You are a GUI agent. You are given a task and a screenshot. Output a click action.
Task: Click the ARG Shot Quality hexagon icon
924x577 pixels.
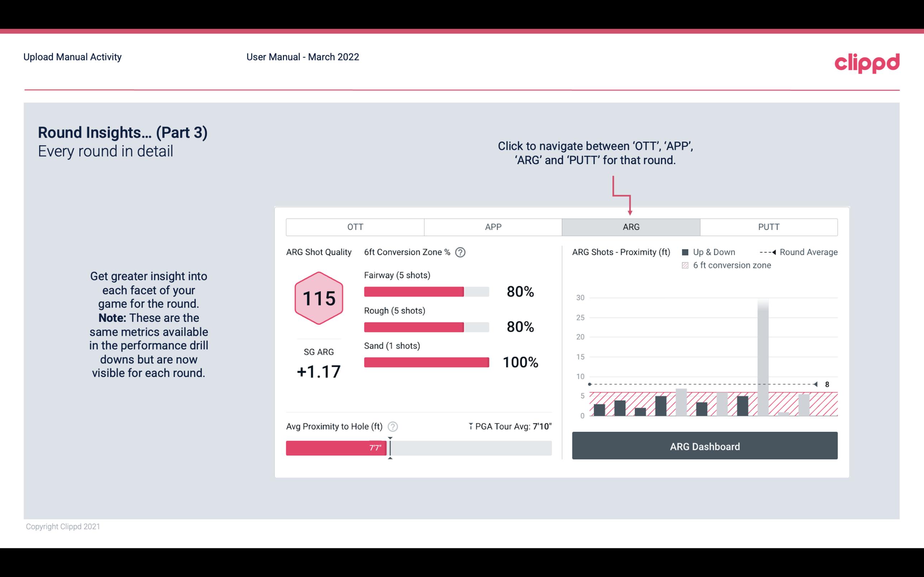[x=318, y=299]
